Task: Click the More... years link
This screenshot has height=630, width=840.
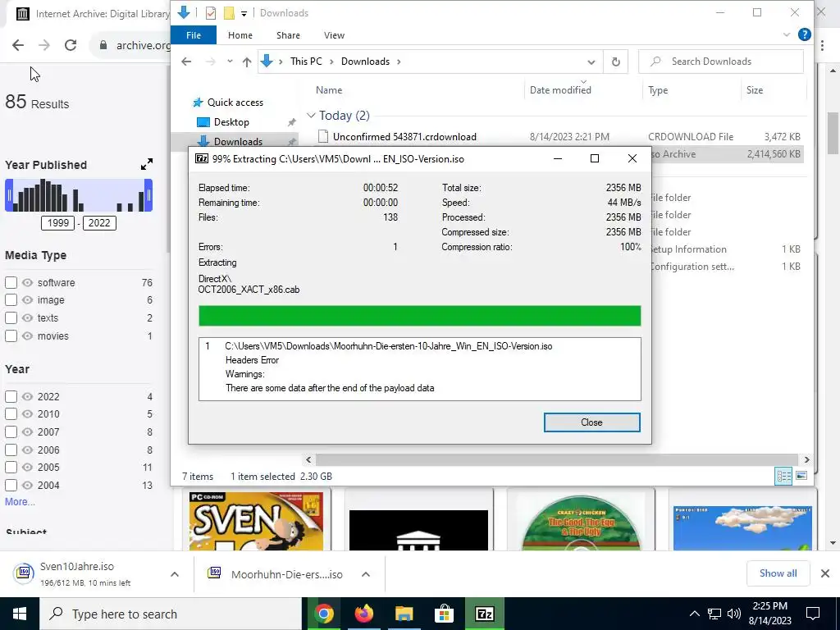Action: pos(20,502)
